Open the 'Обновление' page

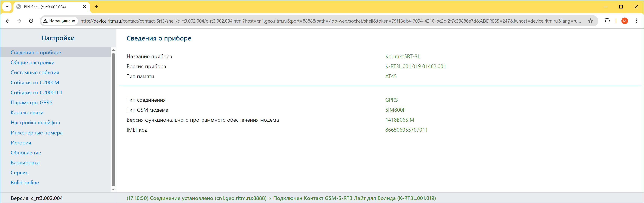point(26,152)
